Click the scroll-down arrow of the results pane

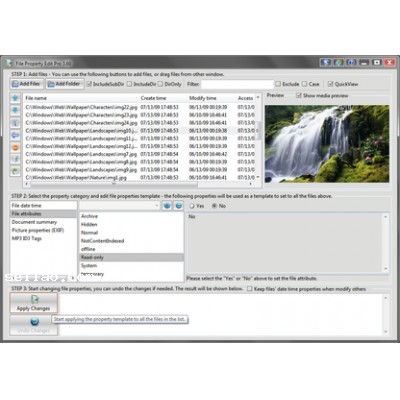(386, 332)
